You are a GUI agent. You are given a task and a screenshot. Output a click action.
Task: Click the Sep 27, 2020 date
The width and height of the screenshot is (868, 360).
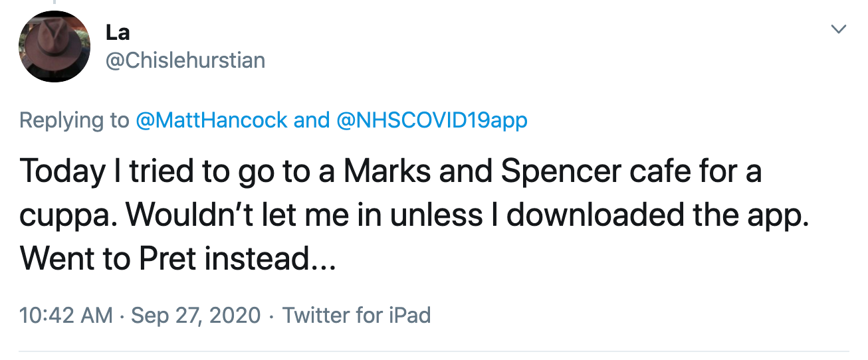pos(196,315)
